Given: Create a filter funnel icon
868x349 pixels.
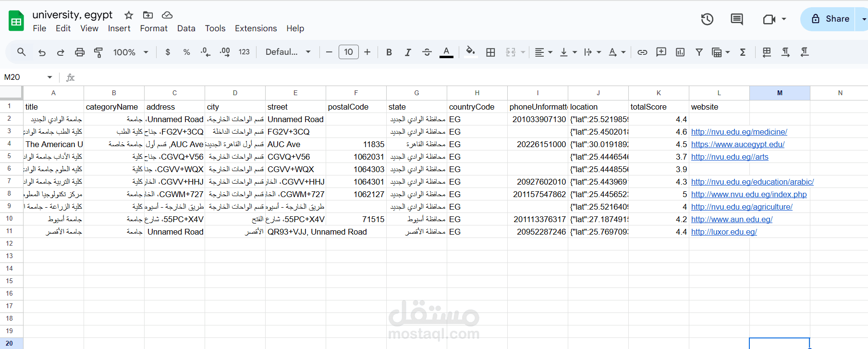Looking at the screenshot, I should click(x=699, y=52).
